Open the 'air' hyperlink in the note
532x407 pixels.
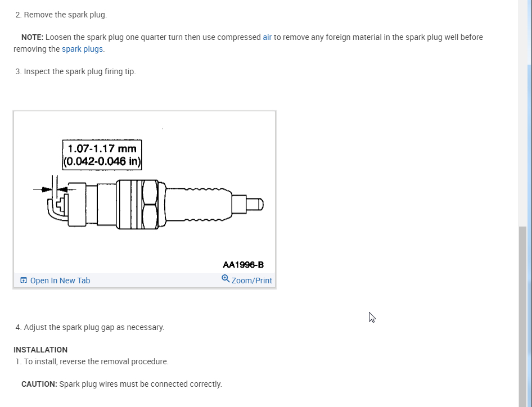click(267, 37)
